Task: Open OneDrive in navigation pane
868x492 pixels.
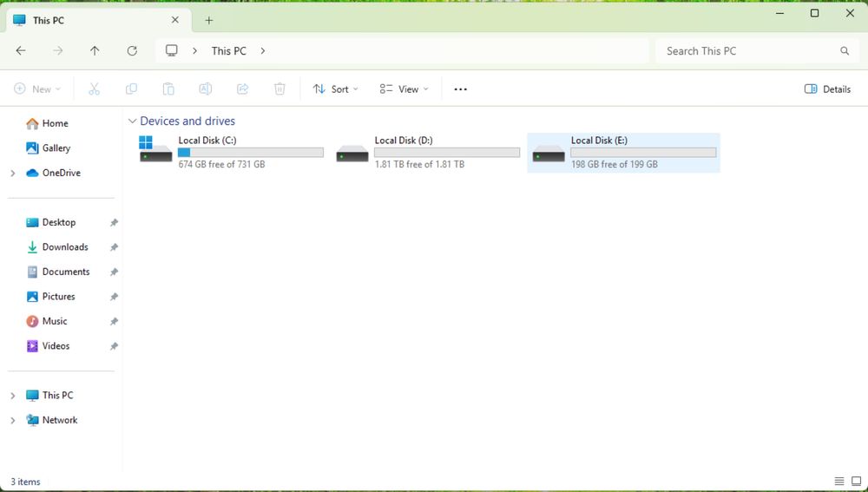Action: (x=54, y=174)
